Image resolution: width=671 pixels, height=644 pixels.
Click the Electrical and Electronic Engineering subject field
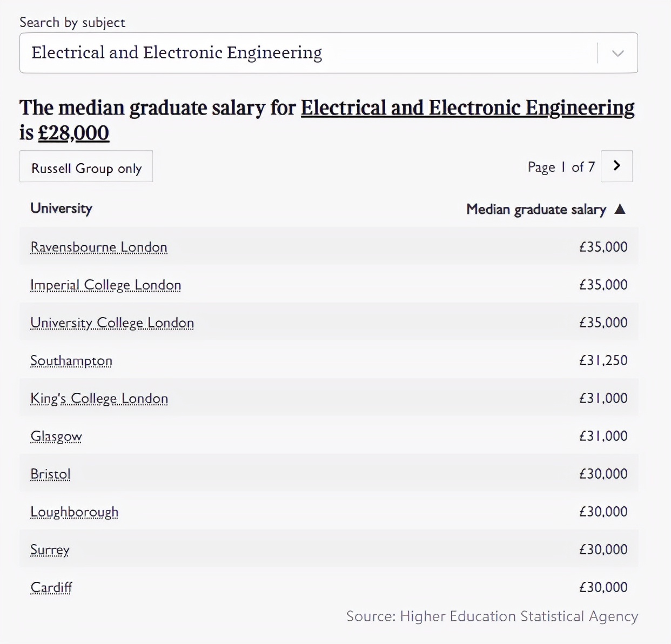328,53
